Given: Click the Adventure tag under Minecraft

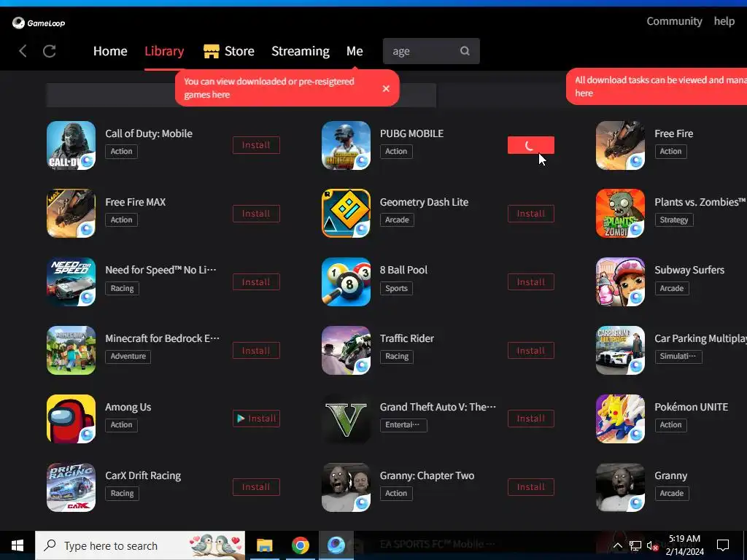Looking at the screenshot, I should click(x=128, y=356).
